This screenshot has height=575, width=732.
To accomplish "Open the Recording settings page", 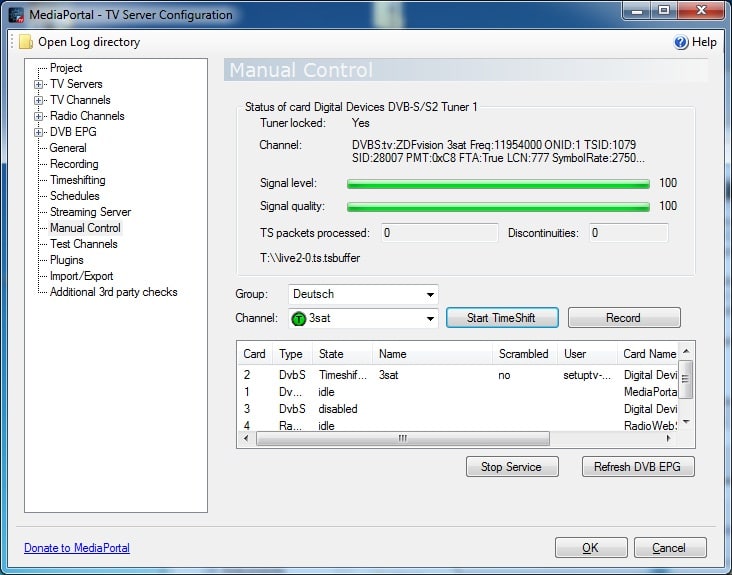I will (x=74, y=164).
